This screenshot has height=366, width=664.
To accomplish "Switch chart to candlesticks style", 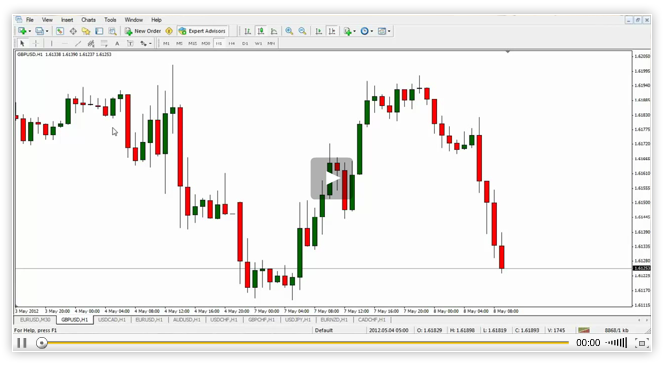I will pos(261,31).
